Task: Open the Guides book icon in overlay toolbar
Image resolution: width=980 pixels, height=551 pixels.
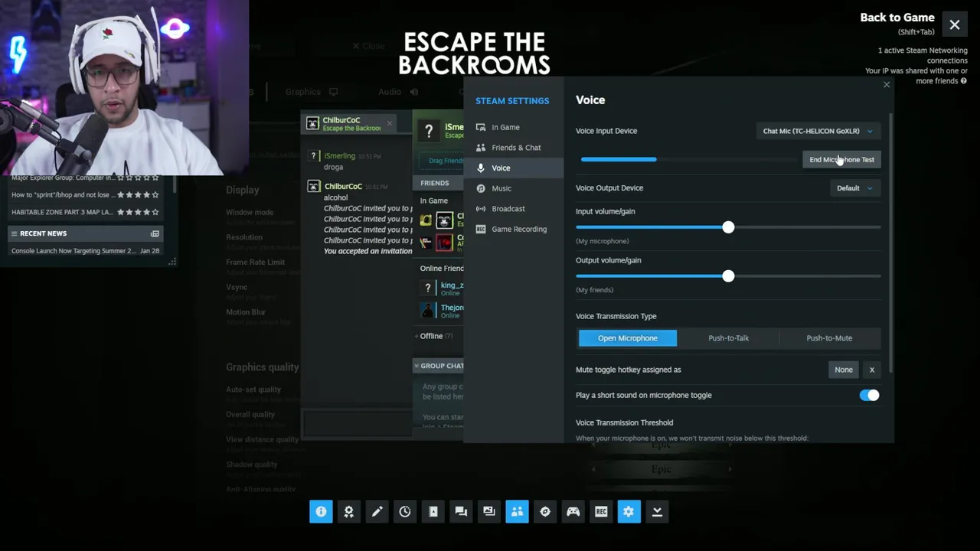Action: (x=433, y=512)
